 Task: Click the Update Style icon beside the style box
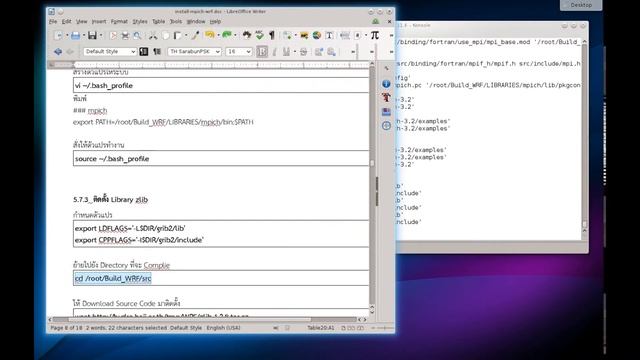[144, 51]
